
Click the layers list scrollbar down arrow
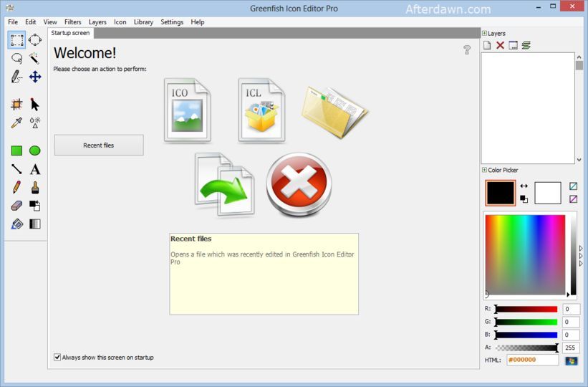(579, 160)
